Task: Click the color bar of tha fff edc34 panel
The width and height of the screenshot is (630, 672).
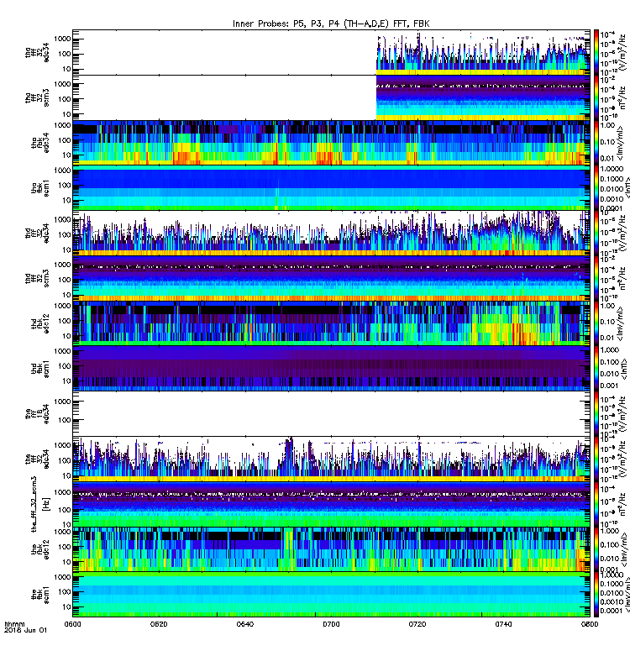Action: tap(596, 52)
